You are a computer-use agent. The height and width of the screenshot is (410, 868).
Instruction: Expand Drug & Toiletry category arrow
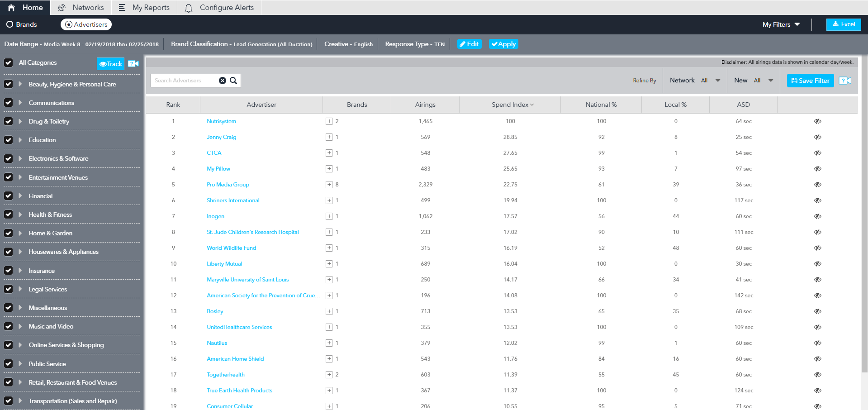coord(20,121)
